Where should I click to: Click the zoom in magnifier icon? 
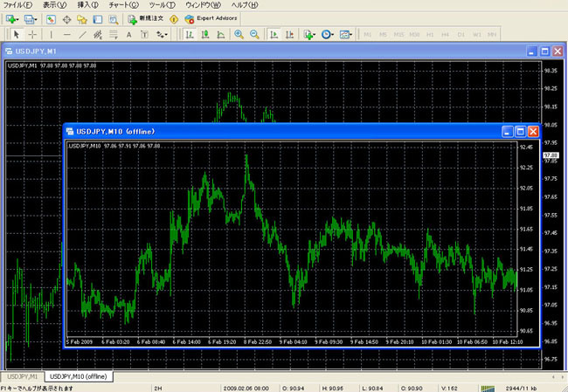pyautogui.click(x=239, y=34)
